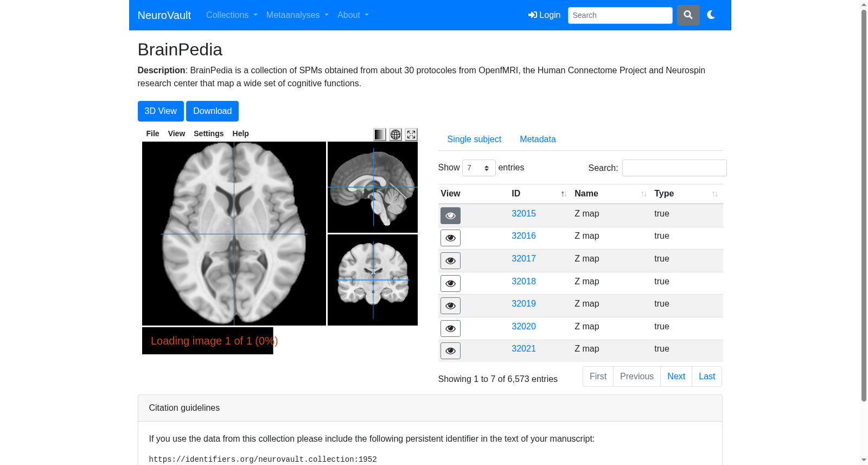This screenshot has width=868, height=465.
Task: Toggle dark mode moon icon
Action: coord(711,15)
